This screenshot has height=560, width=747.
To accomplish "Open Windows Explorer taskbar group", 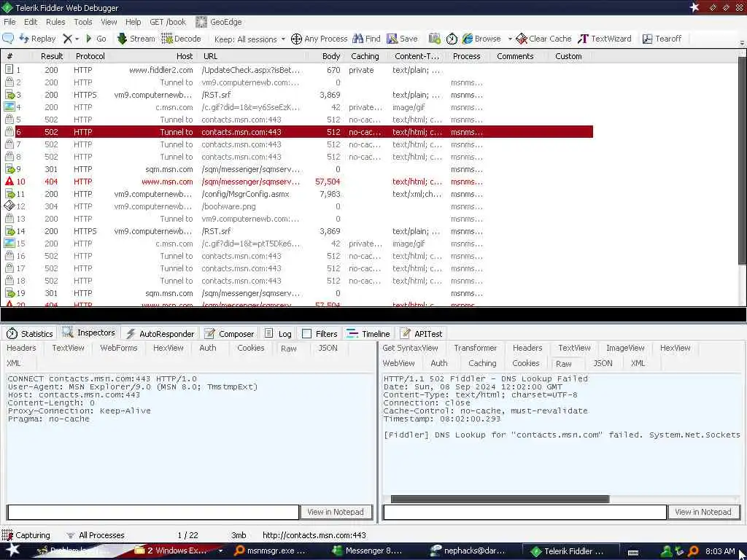I will 177,551.
